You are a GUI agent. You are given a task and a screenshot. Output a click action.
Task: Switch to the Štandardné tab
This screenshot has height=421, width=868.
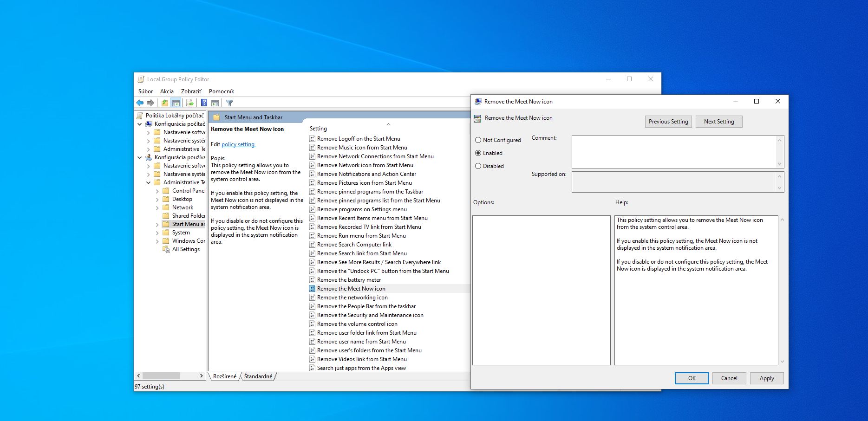[258, 376]
